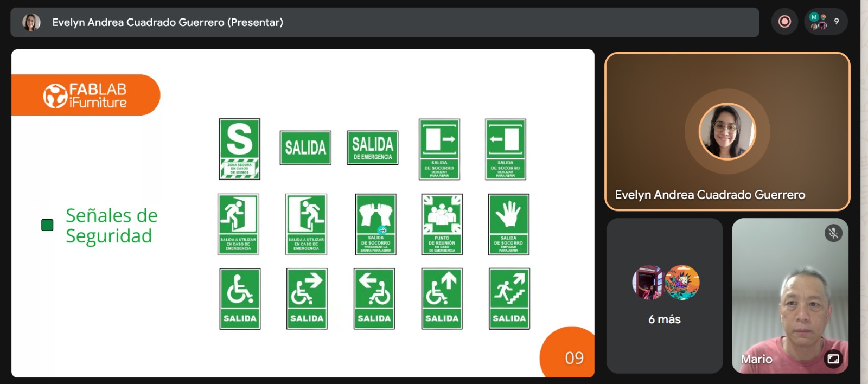Click the running man exiting left emergency sign
This screenshot has height=384, width=868.
[x=238, y=224]
